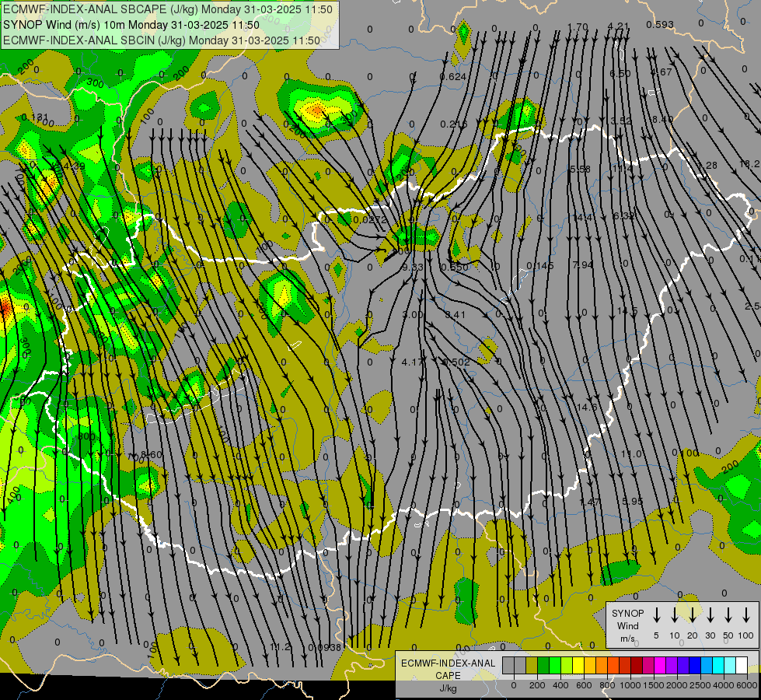Click the 9.33 station value on map

[413, 268]
